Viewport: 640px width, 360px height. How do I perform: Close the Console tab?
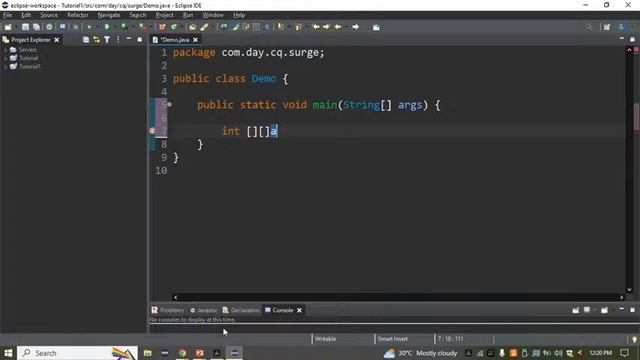click(x=299, y=310)
